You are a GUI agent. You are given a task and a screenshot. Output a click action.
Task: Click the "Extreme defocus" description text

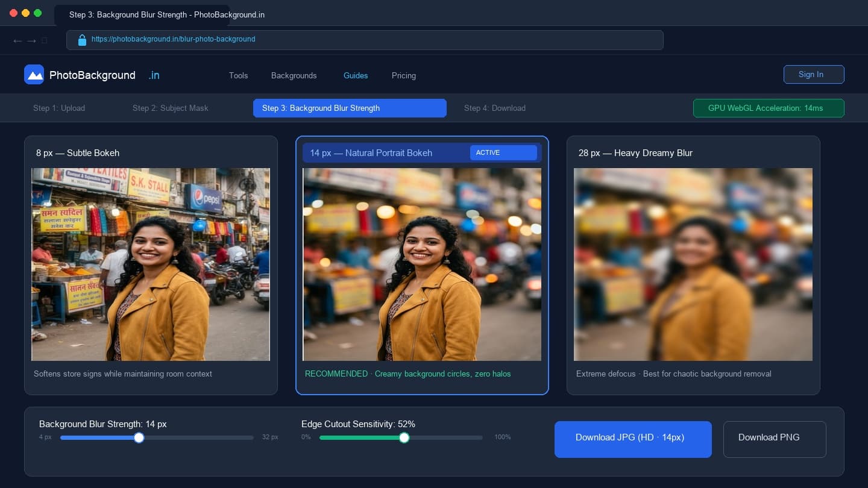click(674, 374)
